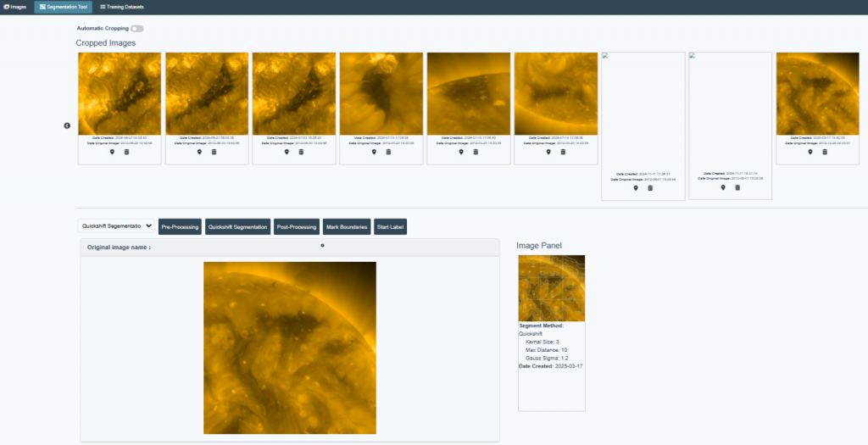Toggle the Automatic Cropping switch

click(137, 29)
